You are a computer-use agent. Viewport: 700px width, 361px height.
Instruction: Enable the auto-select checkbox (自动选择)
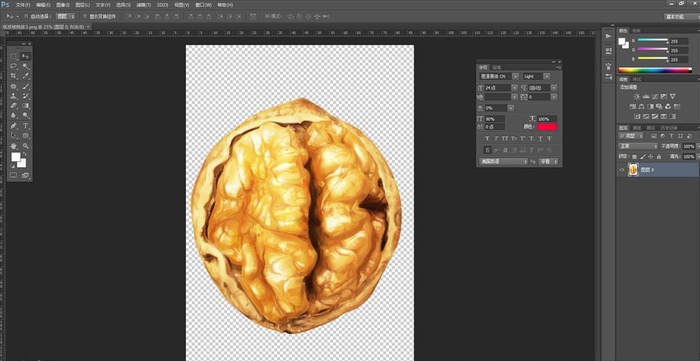[25, 16]
